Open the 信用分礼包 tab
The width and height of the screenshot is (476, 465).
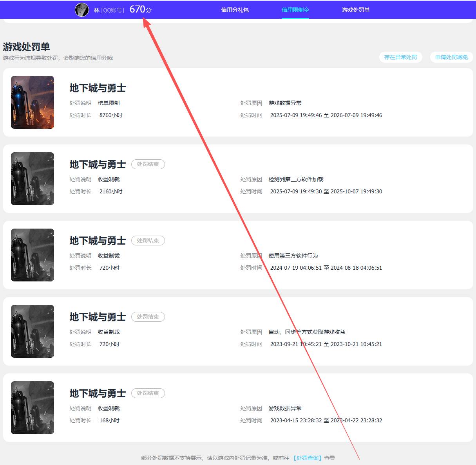tap(235, 10)
